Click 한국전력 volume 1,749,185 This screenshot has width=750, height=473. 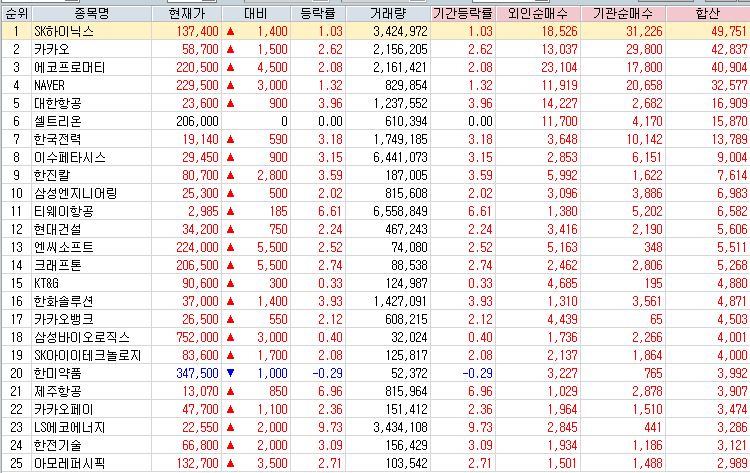400,139
